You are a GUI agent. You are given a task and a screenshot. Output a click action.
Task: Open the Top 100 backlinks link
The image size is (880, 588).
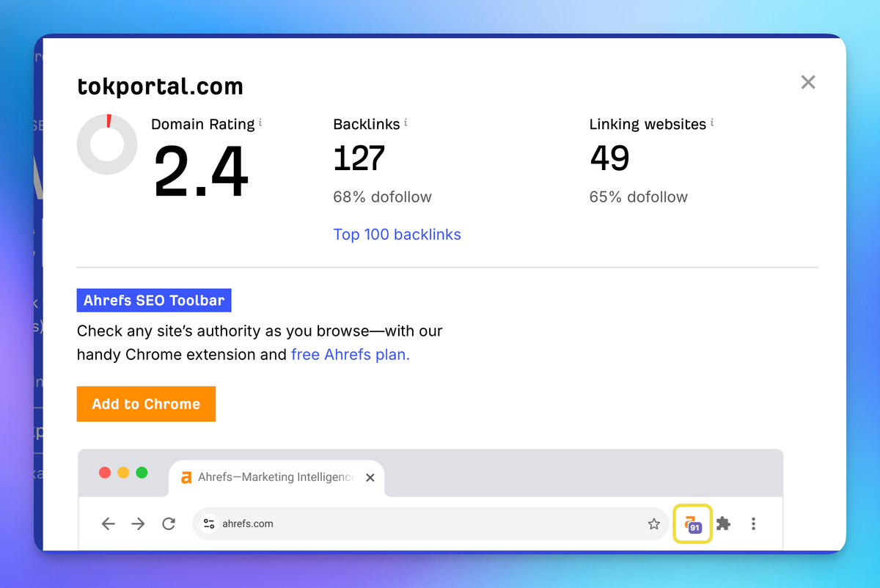[397, 235]
